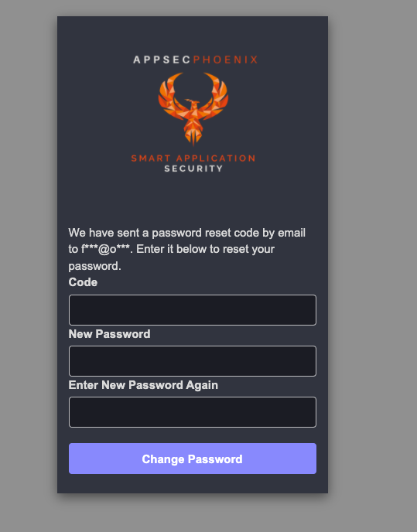
Task: Click the 'We have sent a password reset code' sentence
Action: coord(187,233)
